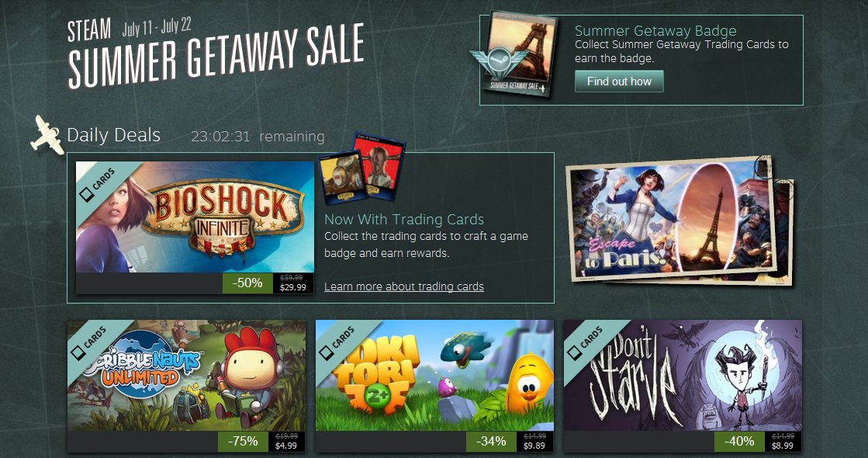Open the BioShock Infinite game banner
This screenshot has width=868, height=458.
(x=195, y=217)
